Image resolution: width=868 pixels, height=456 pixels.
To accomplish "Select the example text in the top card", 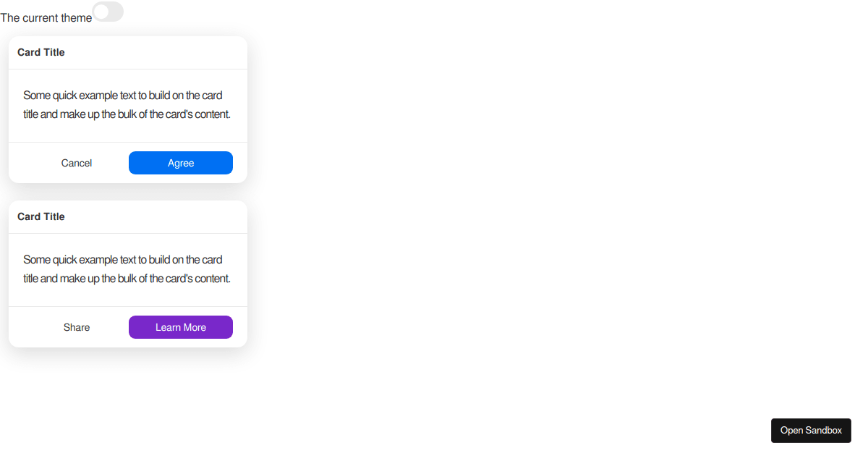I will [127, 104].
